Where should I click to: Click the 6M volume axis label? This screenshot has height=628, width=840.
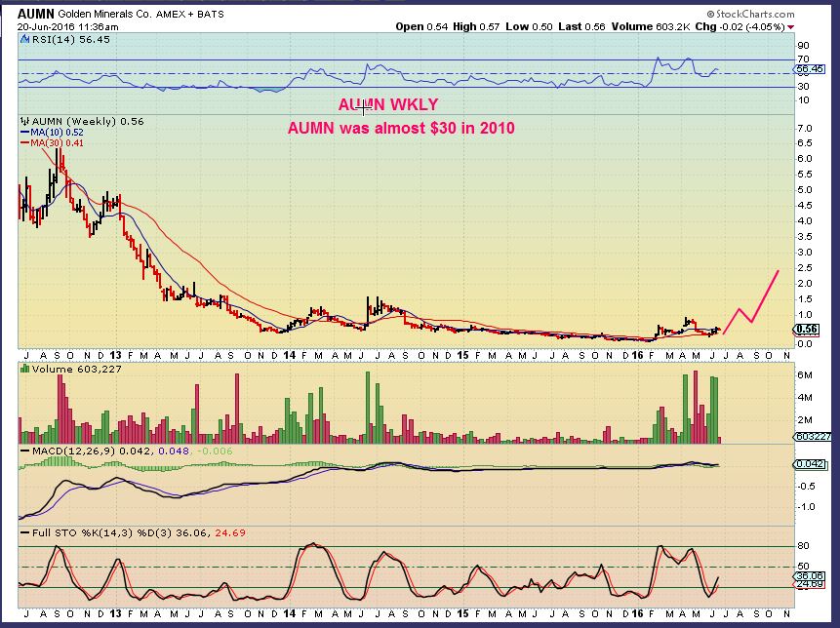coord(805,375)
